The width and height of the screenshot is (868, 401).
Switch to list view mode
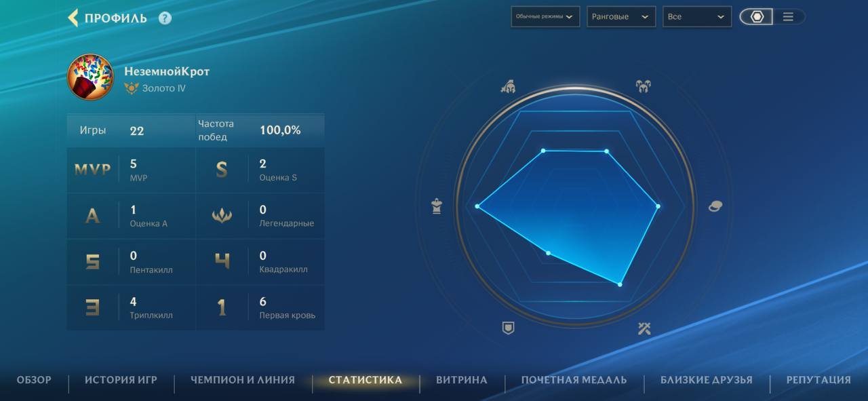(788, 17)
